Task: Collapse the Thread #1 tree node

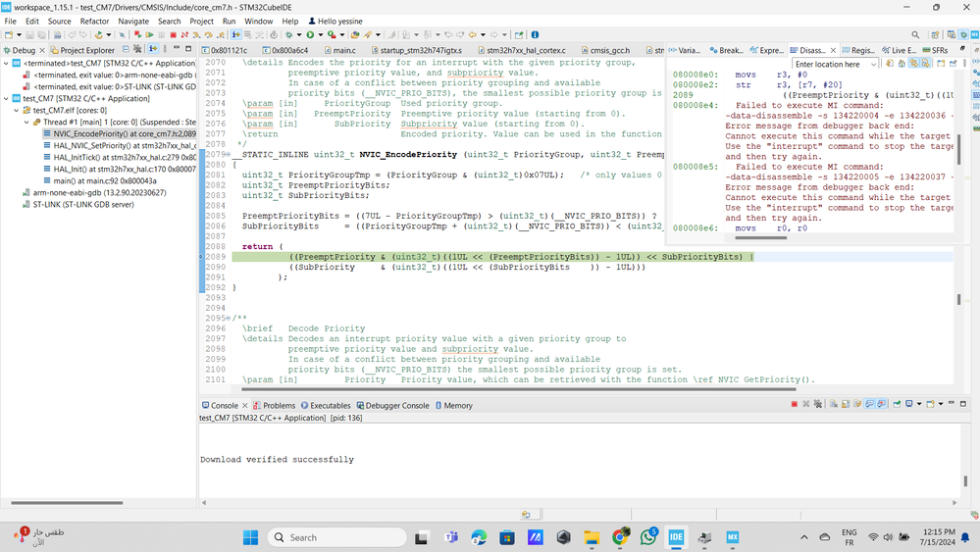Action: click(x=26, y=122)
